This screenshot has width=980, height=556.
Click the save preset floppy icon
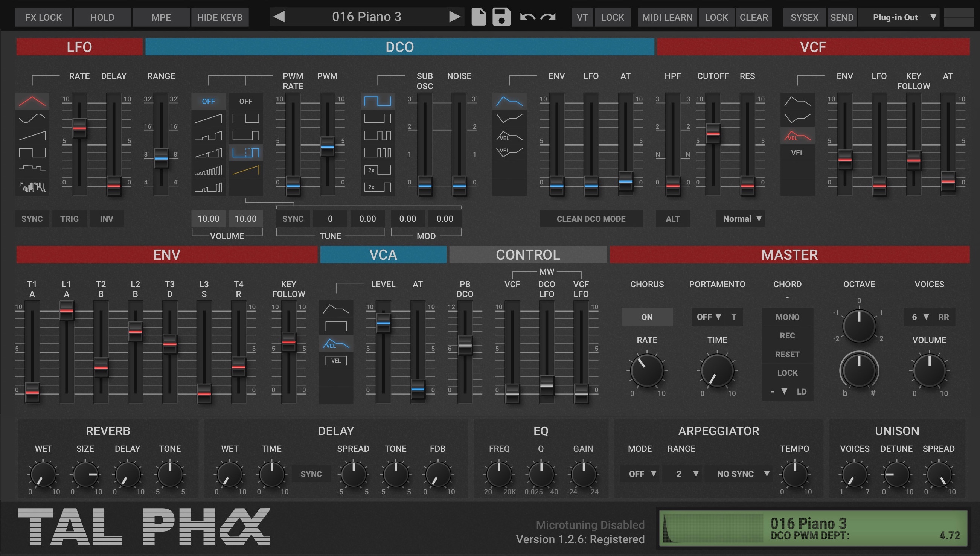coord(501,17)
